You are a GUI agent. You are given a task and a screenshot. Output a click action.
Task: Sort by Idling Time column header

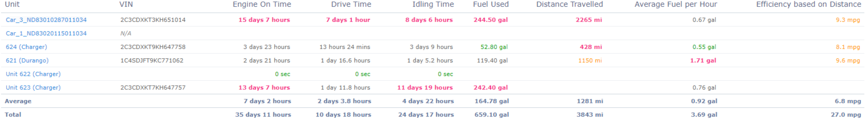(433, 5)
